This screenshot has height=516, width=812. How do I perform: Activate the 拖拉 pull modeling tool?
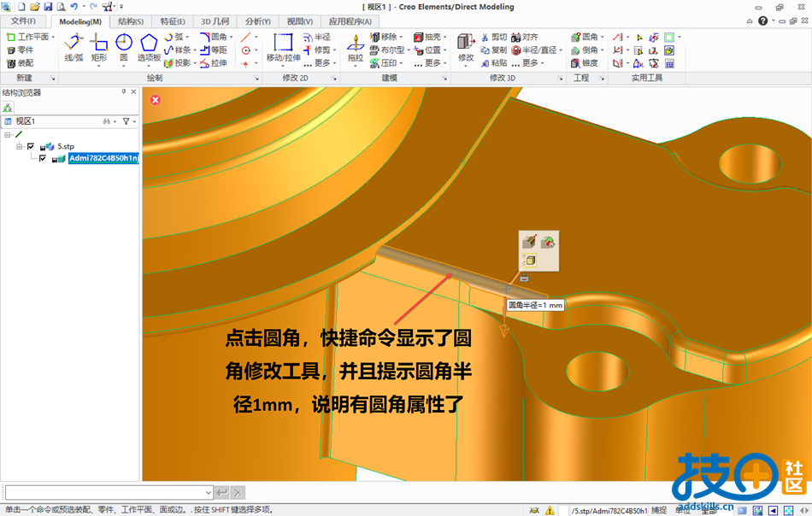pyautogui.click(x=356, y=47)
